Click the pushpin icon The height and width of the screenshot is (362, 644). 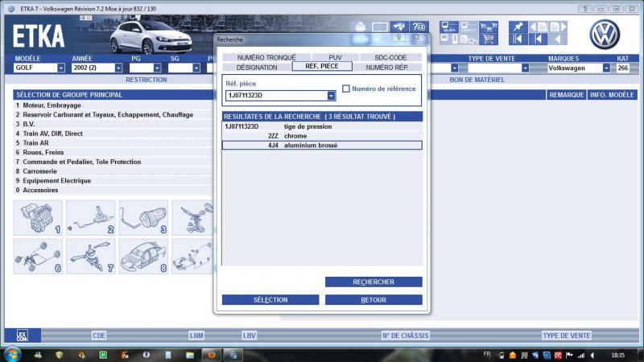(x=518, y=27)
